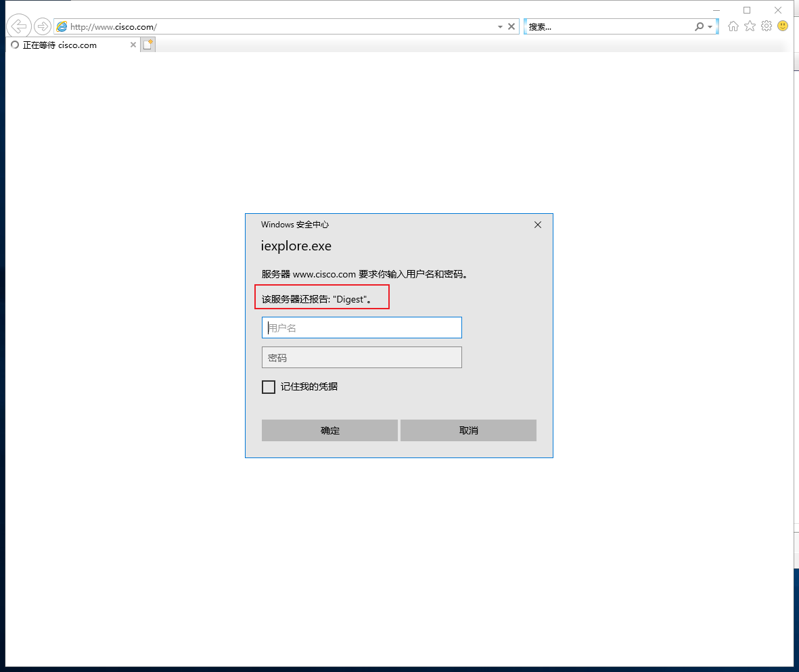Click the Forward navigation arrow
This screenshot has height=672, width=799.
pos(43,26)
